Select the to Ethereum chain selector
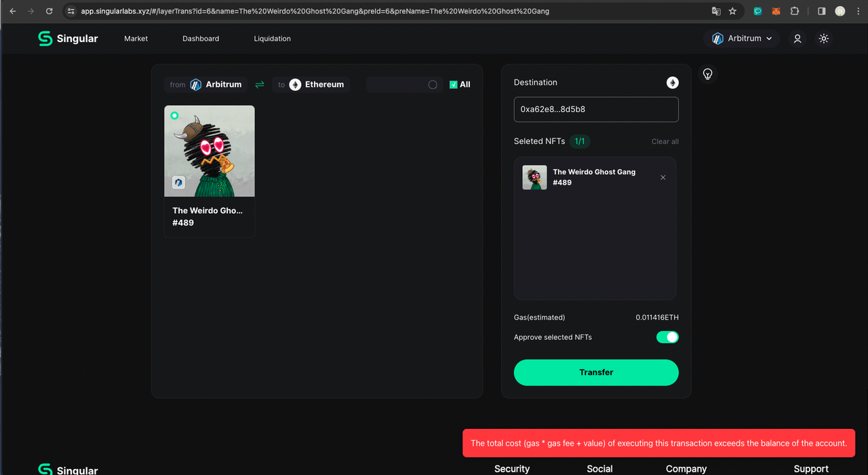The height and width of the screenshot is (475, 868). (x=311, y=85)
